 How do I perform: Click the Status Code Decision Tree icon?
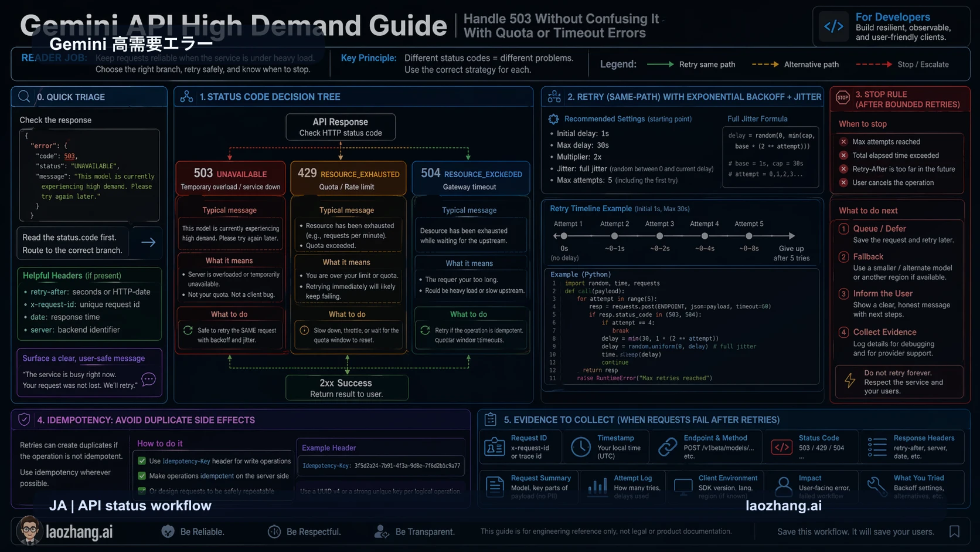tap(186, 97)
